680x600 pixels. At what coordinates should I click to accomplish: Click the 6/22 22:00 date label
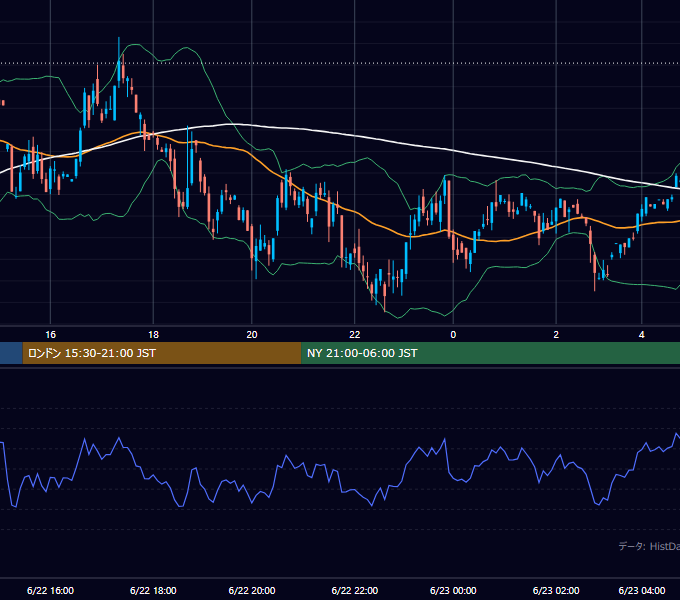coord(355,590)
